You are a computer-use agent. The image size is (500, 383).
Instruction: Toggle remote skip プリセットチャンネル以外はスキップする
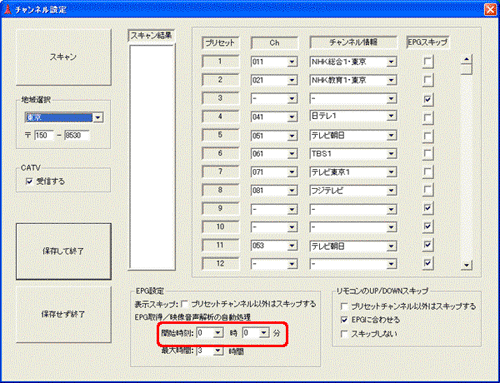[x=344, y=306]
